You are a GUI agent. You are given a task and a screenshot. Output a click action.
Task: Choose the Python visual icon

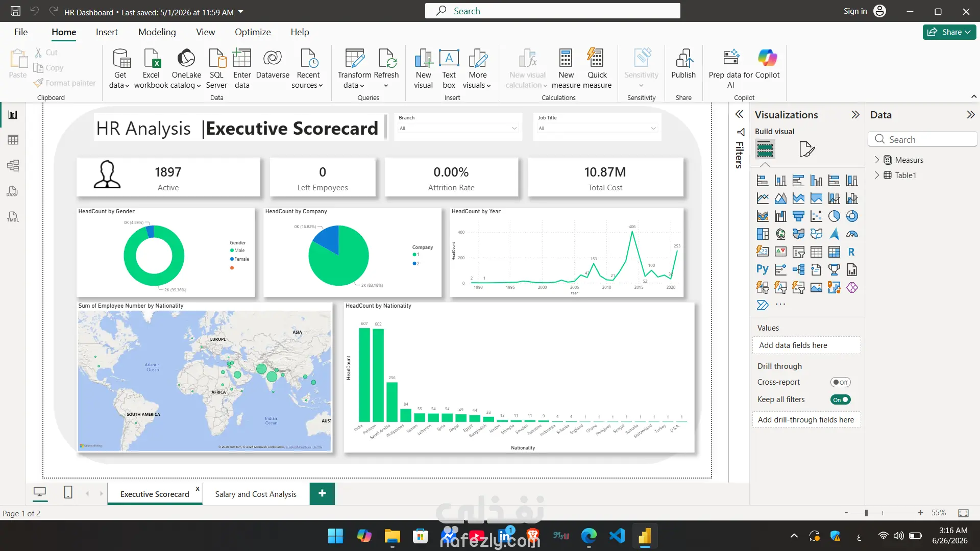pyautogui.click(x=763, y=269)
